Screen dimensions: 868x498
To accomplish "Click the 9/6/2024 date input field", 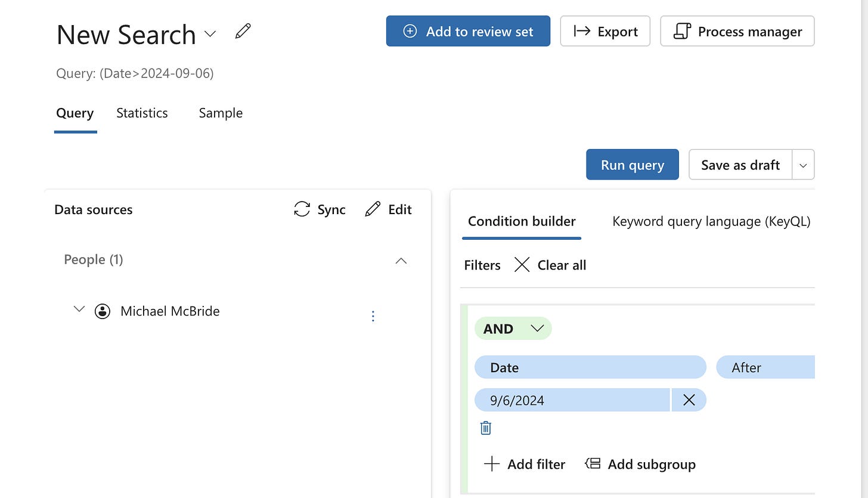I will [x=571, y=400].
